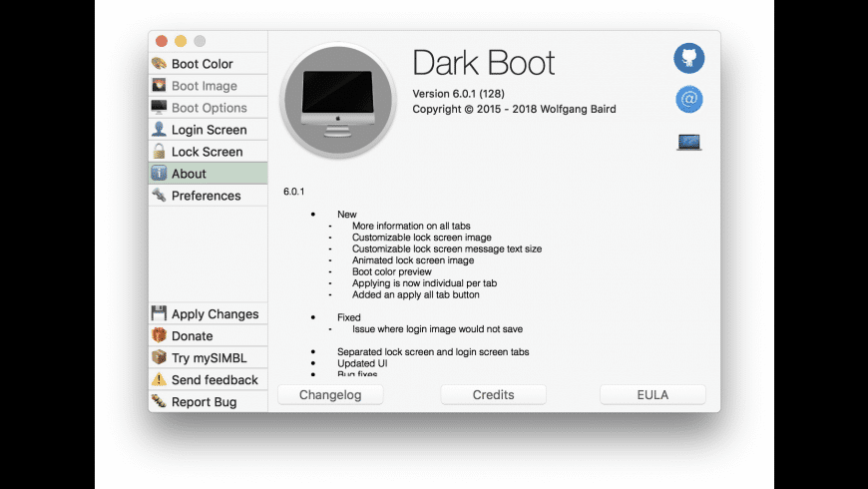Click the Send feedback warning icon
The width and height of the screenshot is (868, 489).
click(x=159, y=379)
